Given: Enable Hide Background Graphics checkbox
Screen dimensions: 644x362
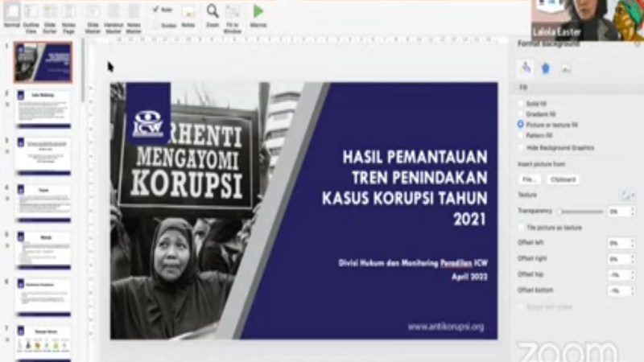Looking at the screenshot, I should coord(521,148).
